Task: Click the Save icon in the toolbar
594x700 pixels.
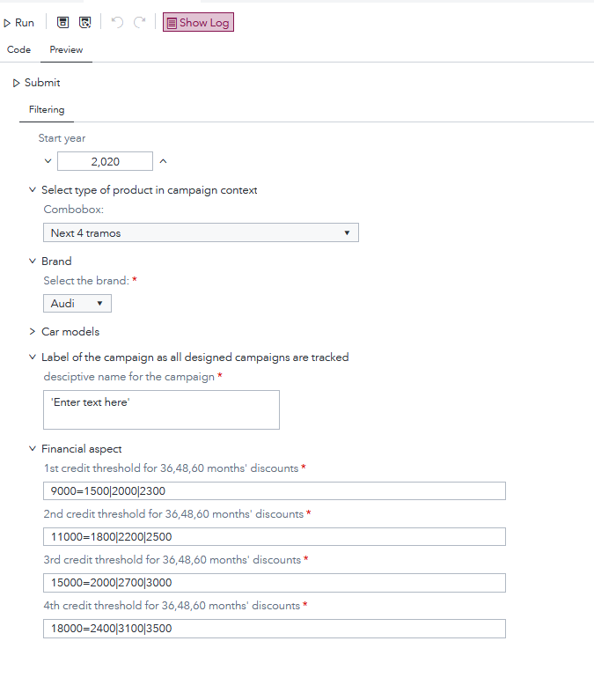Action: pyautogui.click(x=63, y=23)
